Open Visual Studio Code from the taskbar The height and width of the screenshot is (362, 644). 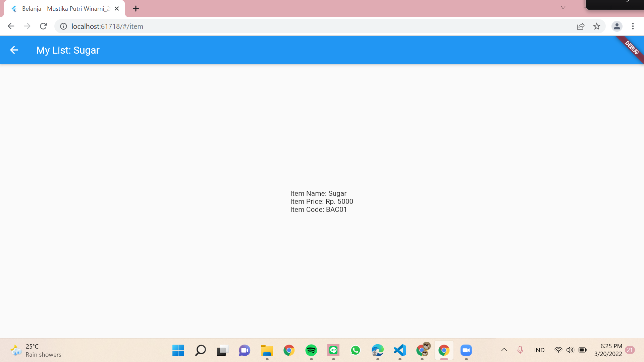coord(400,350)
